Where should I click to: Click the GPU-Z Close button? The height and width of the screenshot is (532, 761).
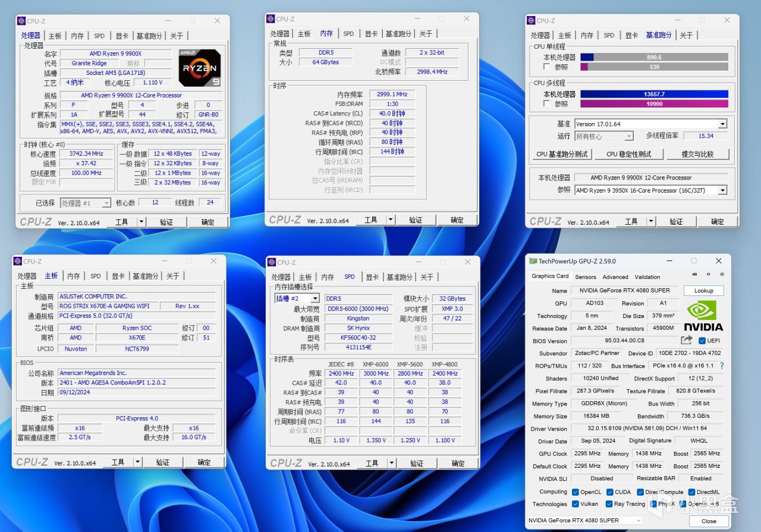click(x=709, y=521)
